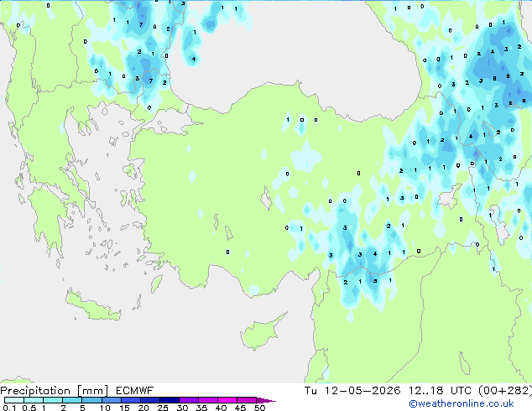Click the '(00+282)' forecast offset text

tap(505, 391)
